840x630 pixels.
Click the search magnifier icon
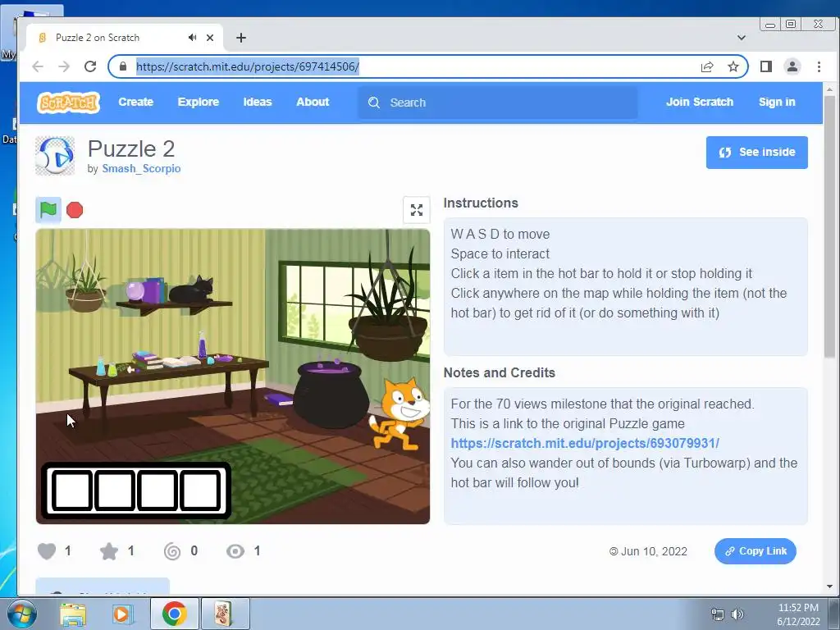pyautogui.click(x=374, y=103)
